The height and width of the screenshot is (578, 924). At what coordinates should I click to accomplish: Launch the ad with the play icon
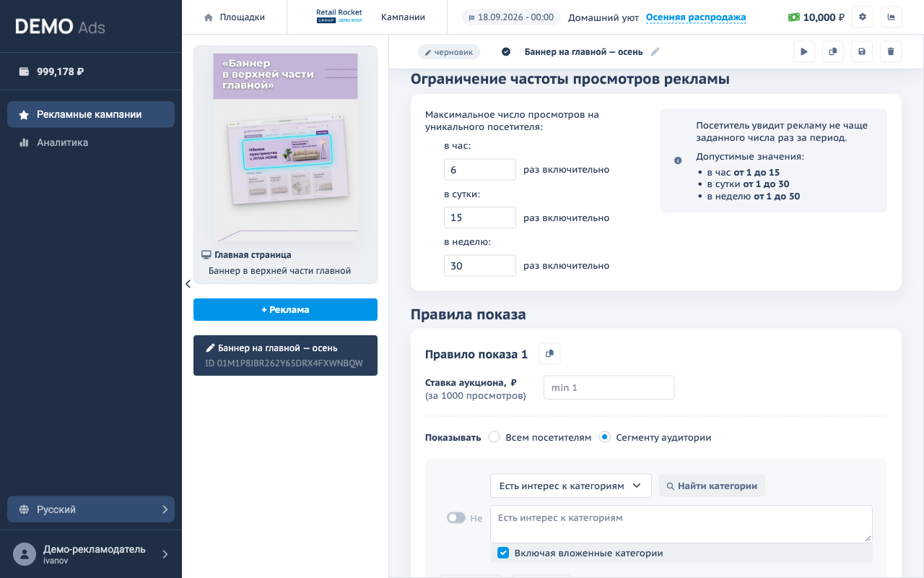click(x=804, y=51)
